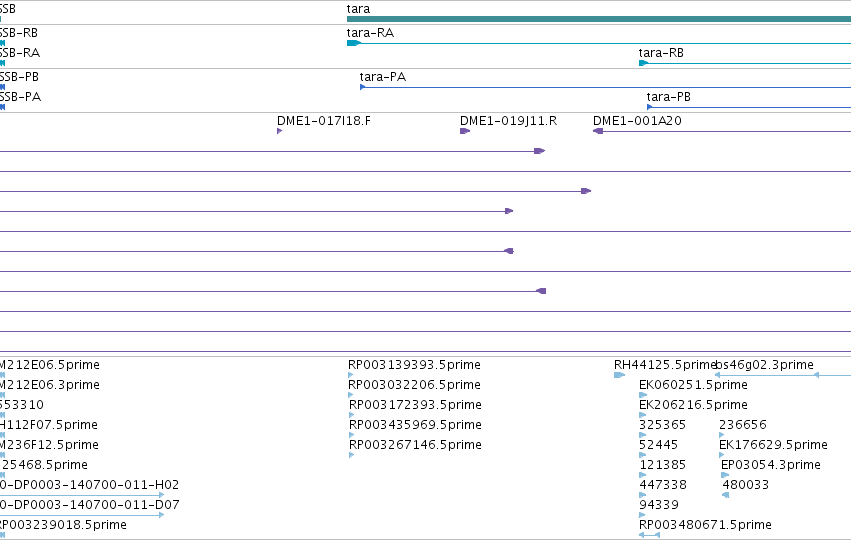The width and height of the screenshot is (851, 540).
Task: Select the EK176629.5prime arrow glyph
Action: [x=722, y=455]
